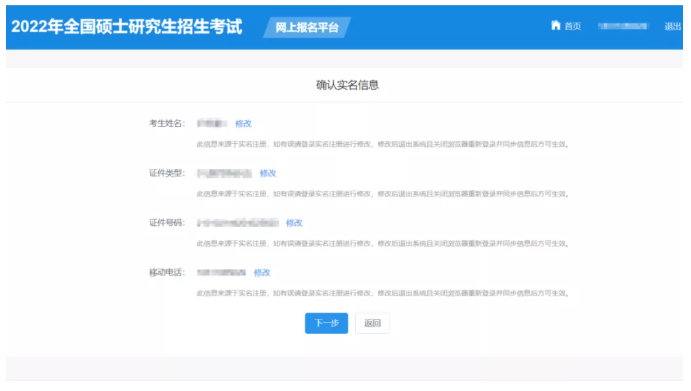Select the 网上报名平台 banner tab
Viewport: 691px width, 391px height.
pos(307,27)
